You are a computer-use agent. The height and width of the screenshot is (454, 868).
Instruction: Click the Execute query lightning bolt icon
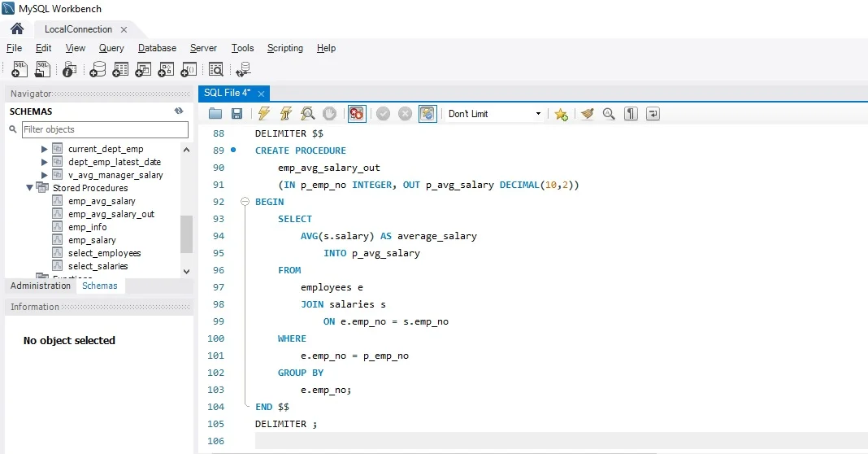click(264, 114)
